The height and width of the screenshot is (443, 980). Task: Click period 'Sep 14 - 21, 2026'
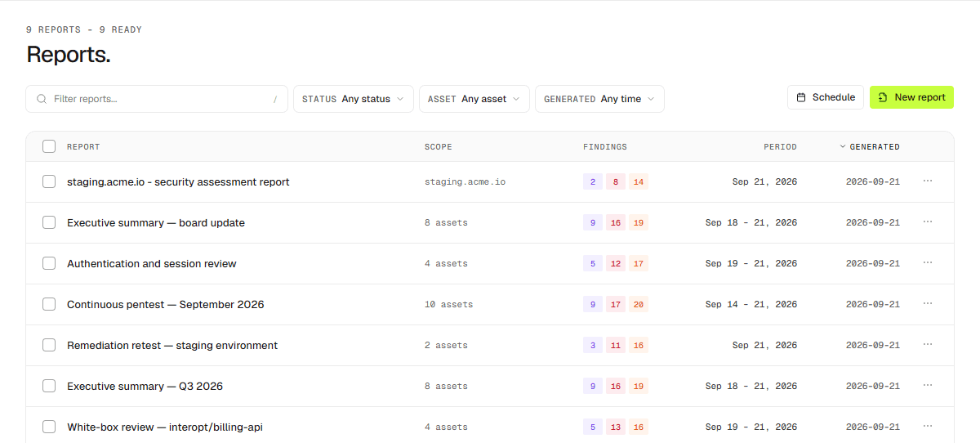coord(751,304)
